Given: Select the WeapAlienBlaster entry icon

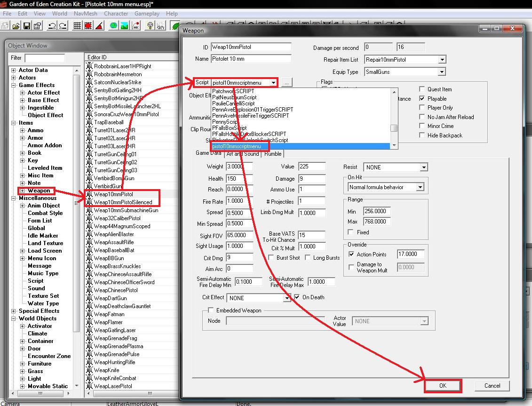Looking at the screenshot, I should (x=89, y=234).
